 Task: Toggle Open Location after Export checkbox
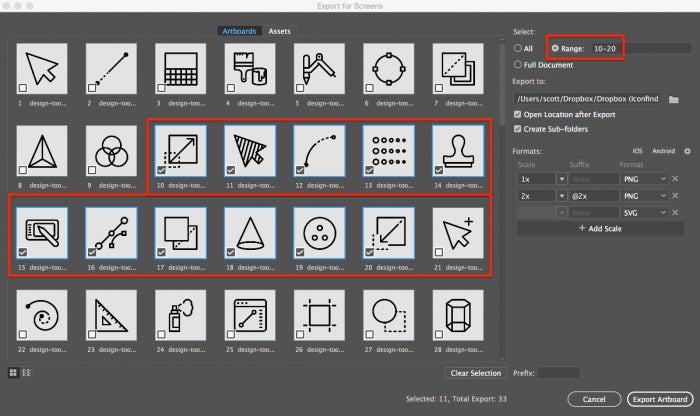(517, 114)
